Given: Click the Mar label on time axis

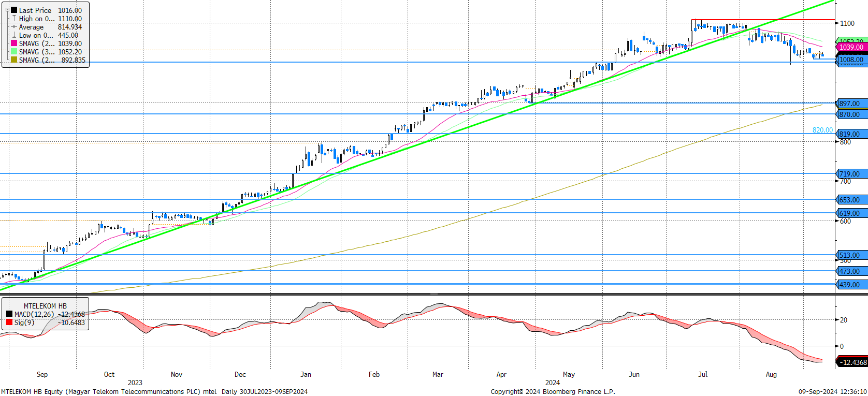Looking at the screenshot, I should [438, 374].
